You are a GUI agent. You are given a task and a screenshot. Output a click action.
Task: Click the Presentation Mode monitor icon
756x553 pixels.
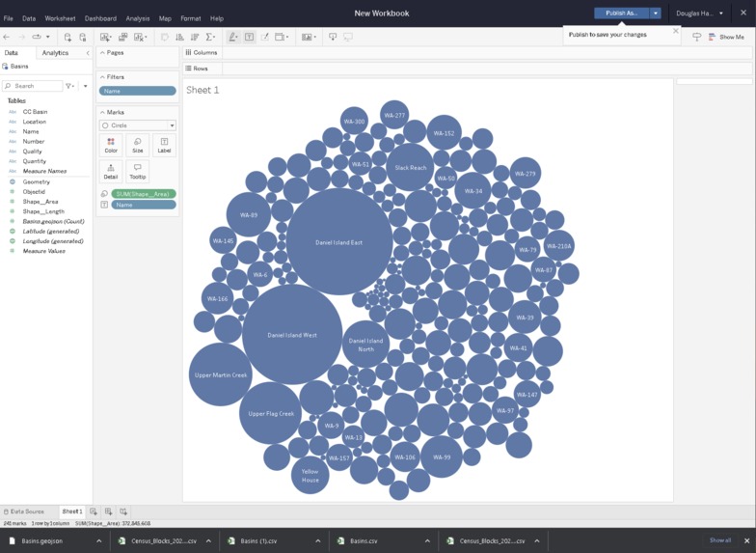click(348, 37)
